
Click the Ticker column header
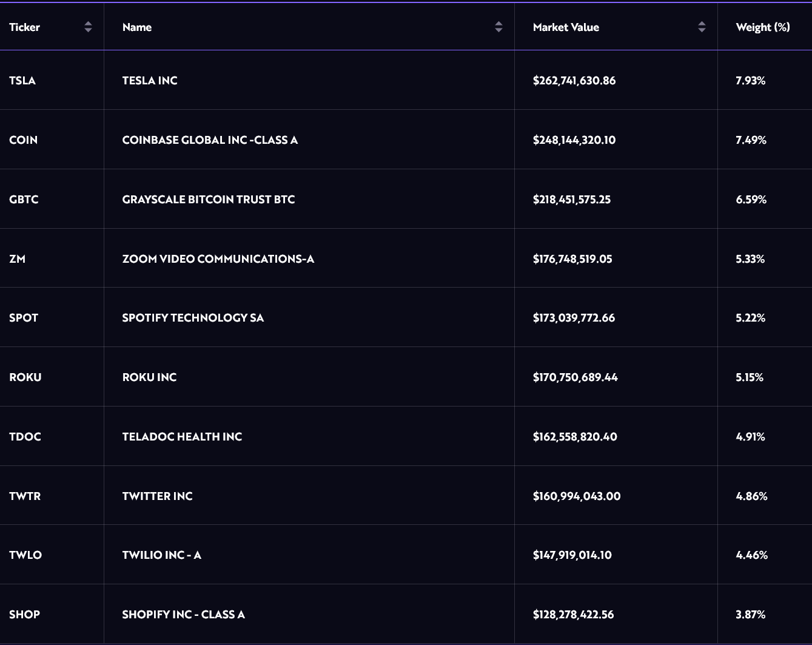tap(52, 27)
